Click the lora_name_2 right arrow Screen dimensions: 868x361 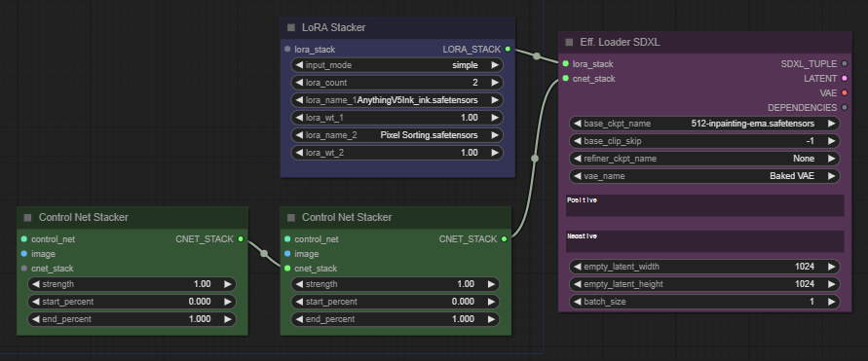(x=495, y=135)
